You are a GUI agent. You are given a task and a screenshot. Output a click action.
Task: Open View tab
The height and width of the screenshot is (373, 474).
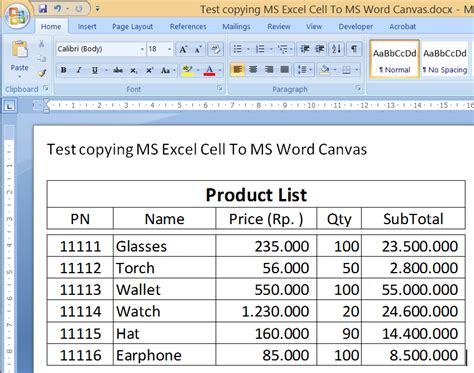click(314, 27)
